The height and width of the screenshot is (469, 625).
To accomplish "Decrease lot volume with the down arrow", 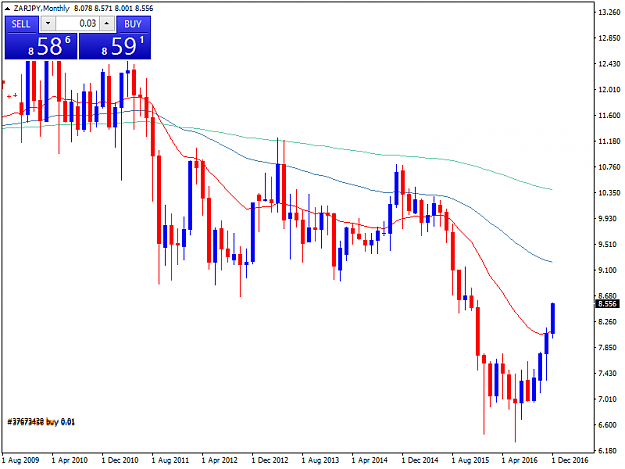I will click(48, 24).
